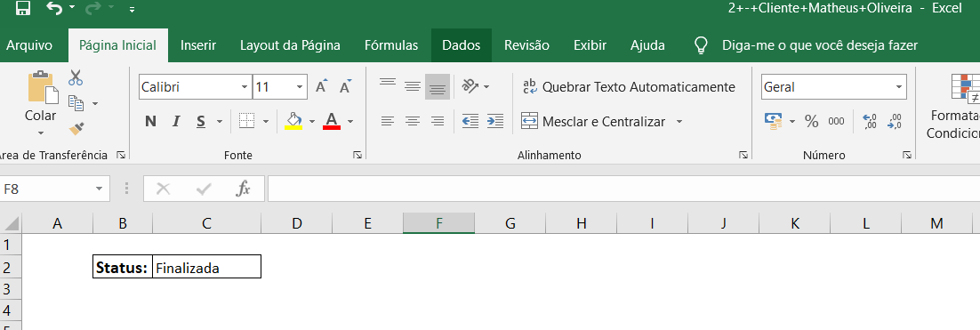Click the insert function fx icon
980x330 pixels.
[243, 189]
